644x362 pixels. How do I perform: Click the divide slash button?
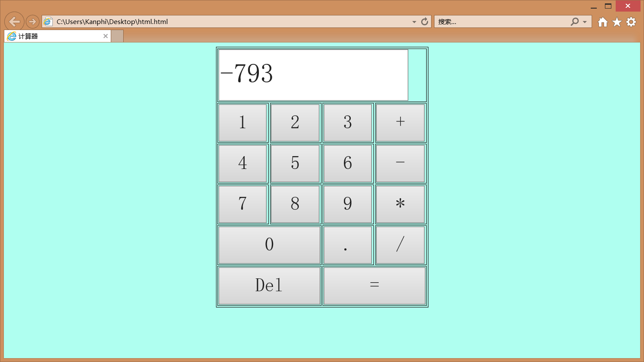coord(401,245)
